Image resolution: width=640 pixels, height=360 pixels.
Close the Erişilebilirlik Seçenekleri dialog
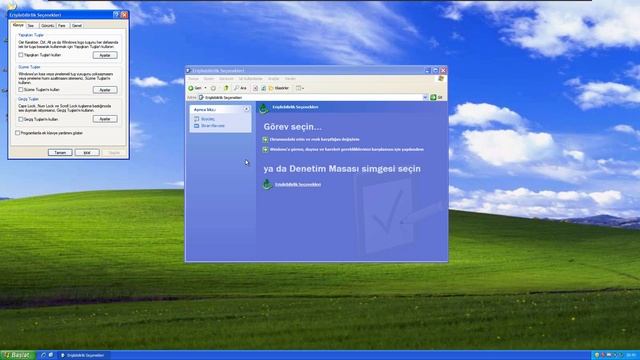(124, 15)
